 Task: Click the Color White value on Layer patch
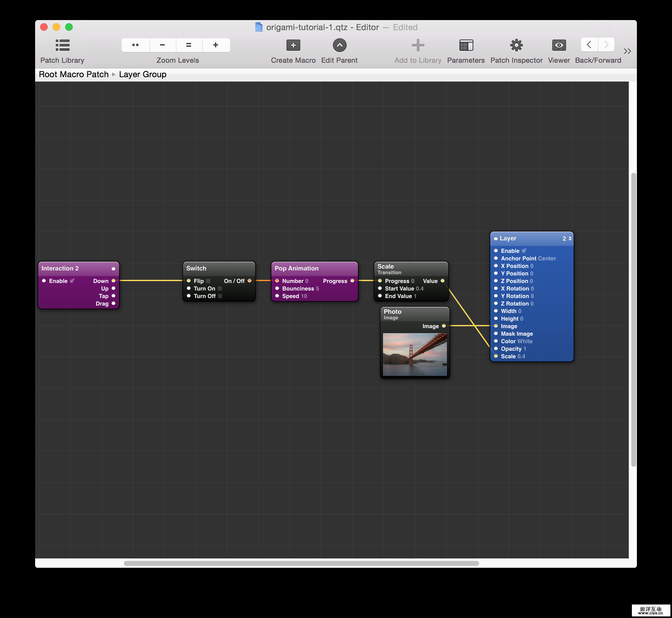(525, 341)
